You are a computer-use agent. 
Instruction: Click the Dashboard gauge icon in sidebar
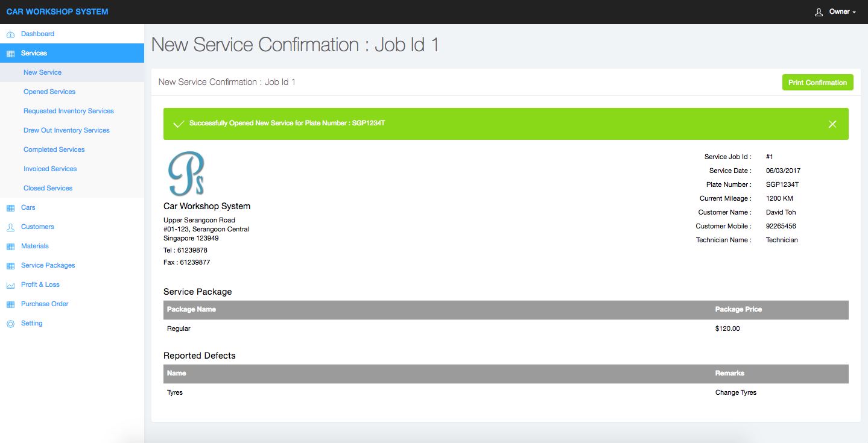pos(10,34)
